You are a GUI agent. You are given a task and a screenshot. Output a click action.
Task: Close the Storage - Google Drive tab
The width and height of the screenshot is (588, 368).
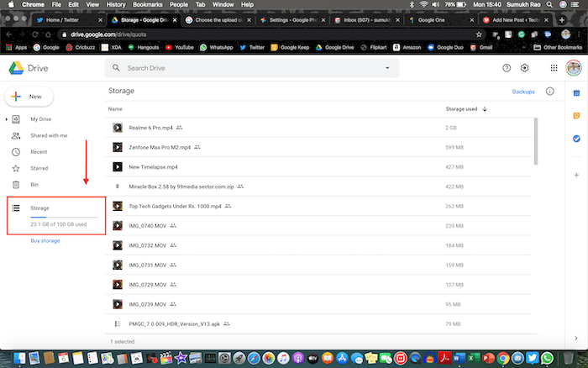pos(175,20)
